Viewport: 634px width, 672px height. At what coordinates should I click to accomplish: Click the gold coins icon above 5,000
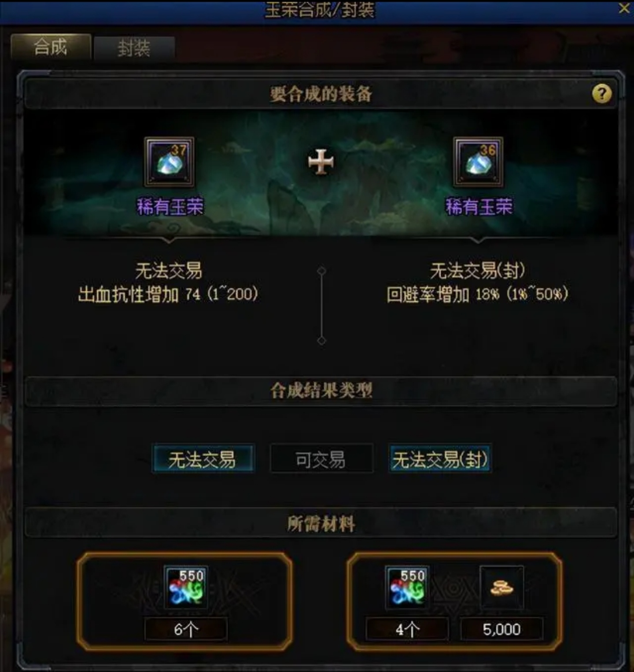click(x=502, y=588)
